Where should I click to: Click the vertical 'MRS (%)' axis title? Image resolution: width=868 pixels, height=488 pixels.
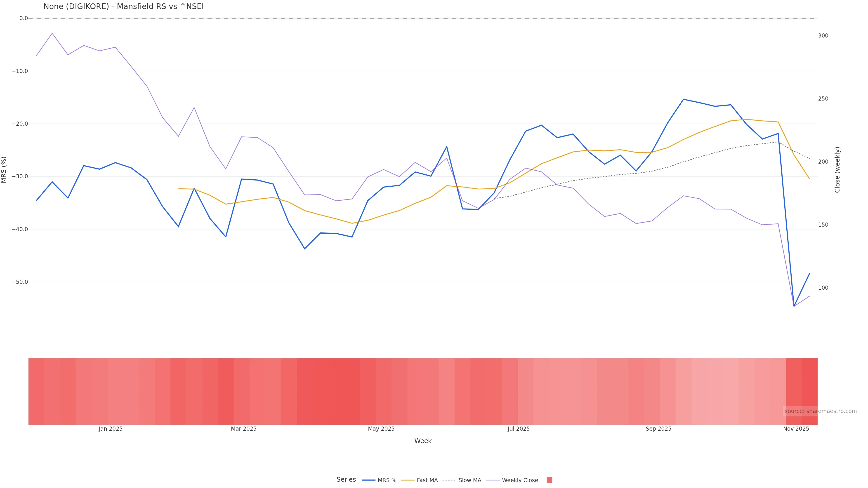pyautogui.click(x=4, y=170)
